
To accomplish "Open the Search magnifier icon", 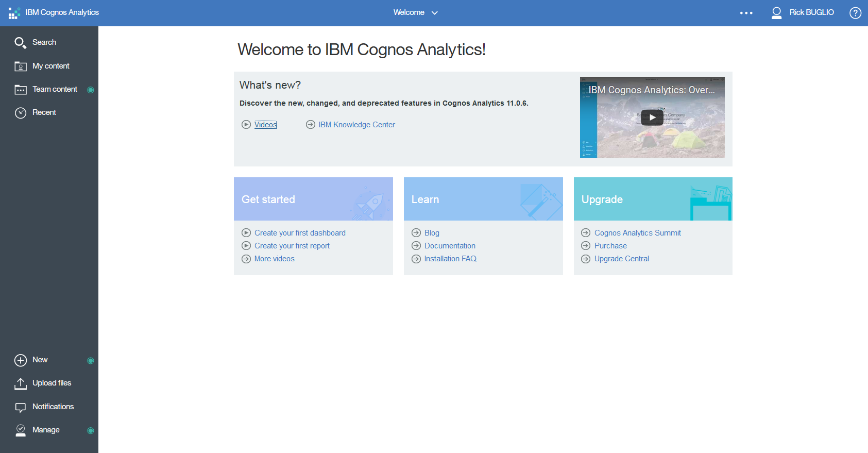I will tap(20, 43).
